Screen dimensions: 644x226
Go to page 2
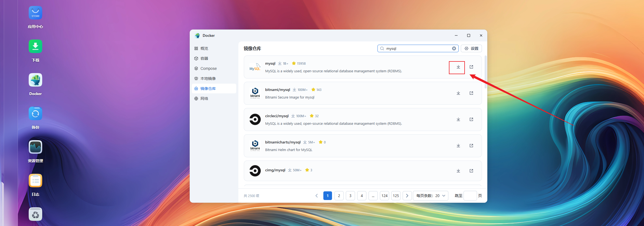339,196
